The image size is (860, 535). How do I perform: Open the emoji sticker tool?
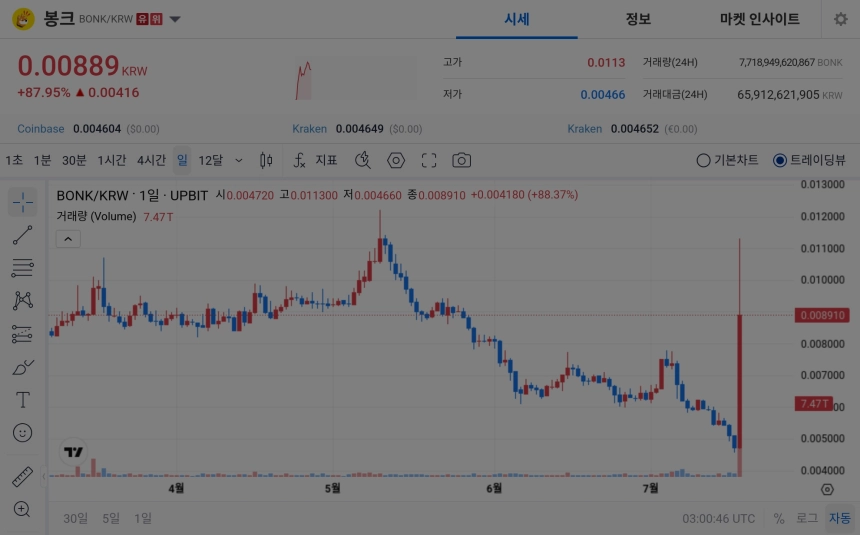(x=22, y=432)
